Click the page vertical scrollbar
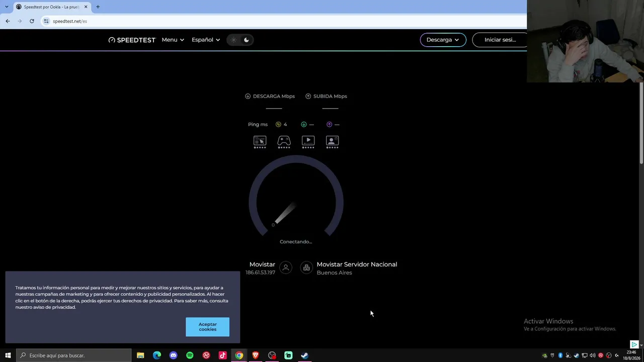The width and height of the screenshot is (644, 362). 641,123
